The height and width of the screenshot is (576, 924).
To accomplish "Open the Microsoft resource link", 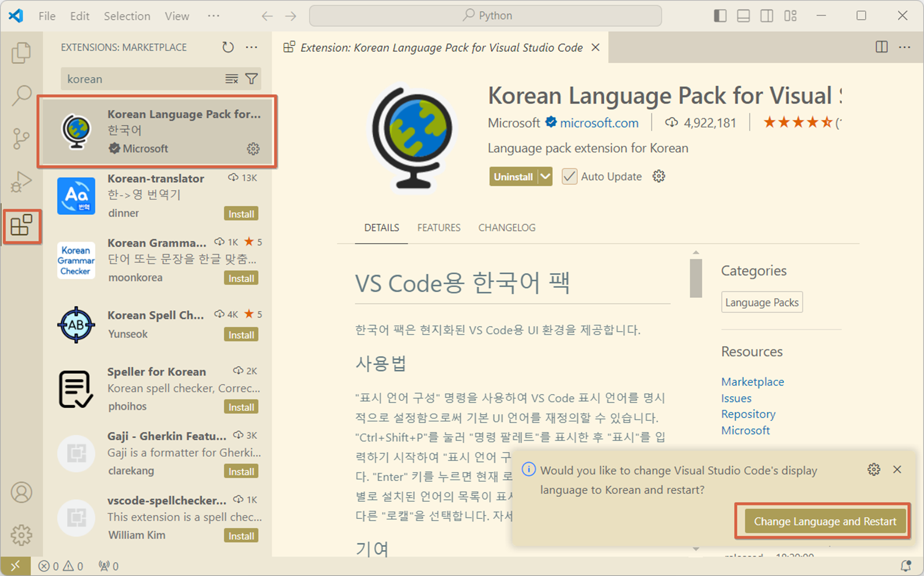I will click(745, 430).
